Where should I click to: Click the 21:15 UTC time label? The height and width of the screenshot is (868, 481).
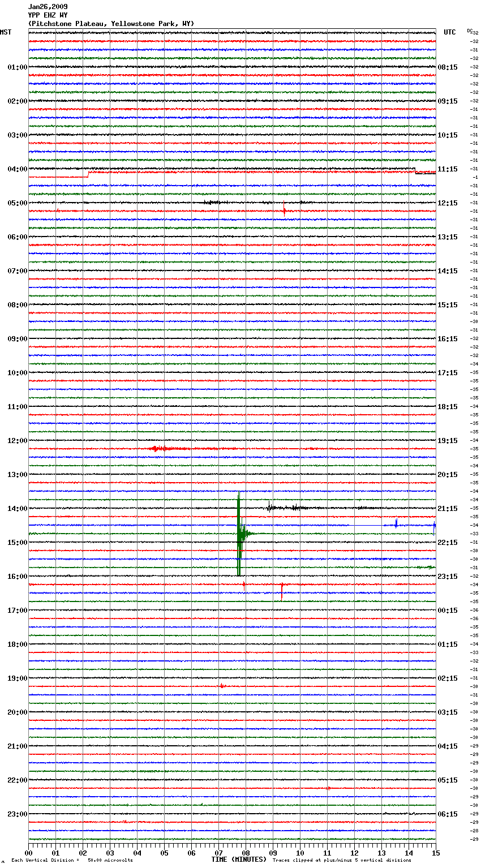448,509
